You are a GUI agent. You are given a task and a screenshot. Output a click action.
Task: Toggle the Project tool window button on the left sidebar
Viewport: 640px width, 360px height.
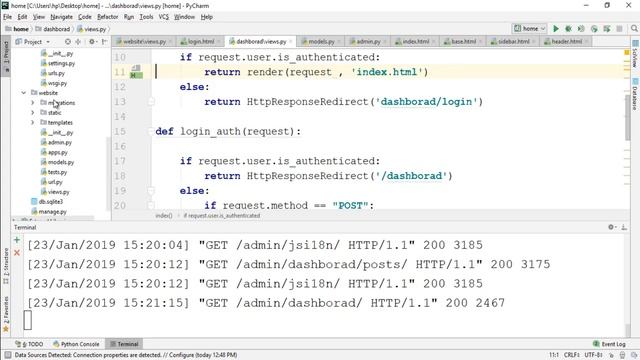pos(6,56)
